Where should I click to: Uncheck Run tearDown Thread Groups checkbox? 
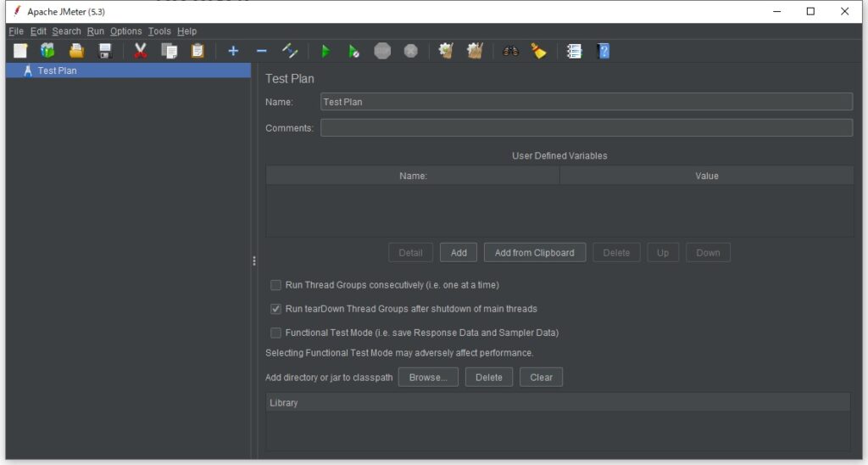tap(275, 309)
